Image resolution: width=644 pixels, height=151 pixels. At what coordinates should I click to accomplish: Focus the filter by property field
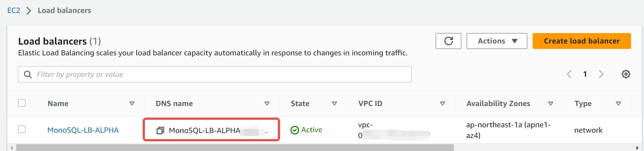[x=215, y=74]
